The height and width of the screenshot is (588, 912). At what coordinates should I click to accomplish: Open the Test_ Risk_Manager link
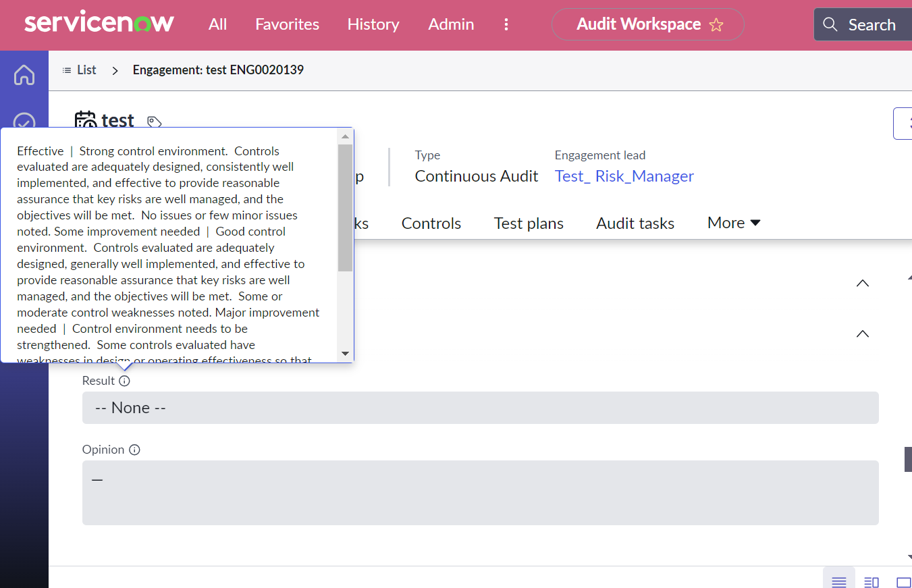pyautogui.click(x=624, y=176)
